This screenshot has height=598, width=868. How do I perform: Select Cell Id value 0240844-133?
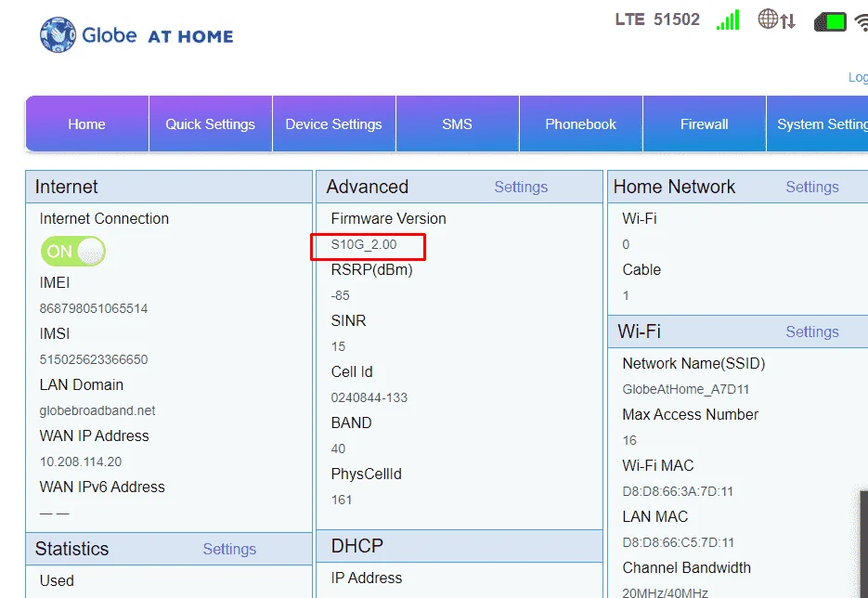(x=369, y=397)
